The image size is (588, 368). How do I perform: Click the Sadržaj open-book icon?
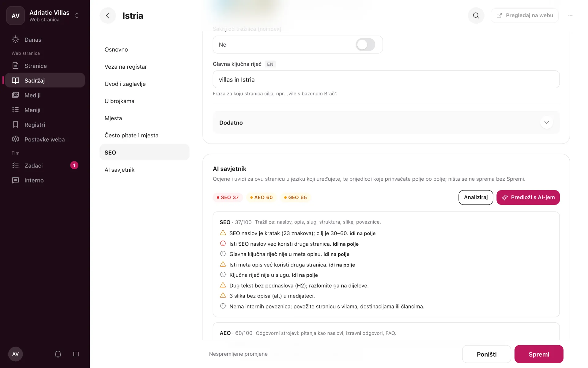pyautogui.click(x=15, y=80)
